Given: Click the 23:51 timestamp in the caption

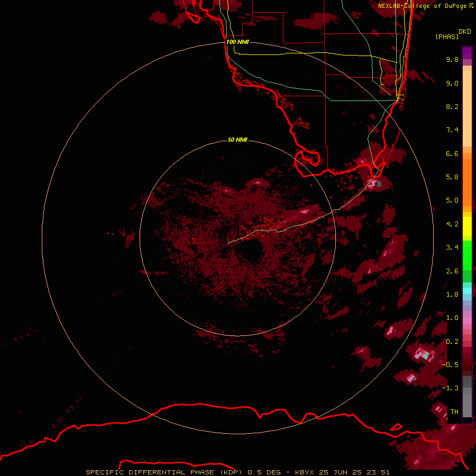Looking at the screenshot, I should point(378,472).
